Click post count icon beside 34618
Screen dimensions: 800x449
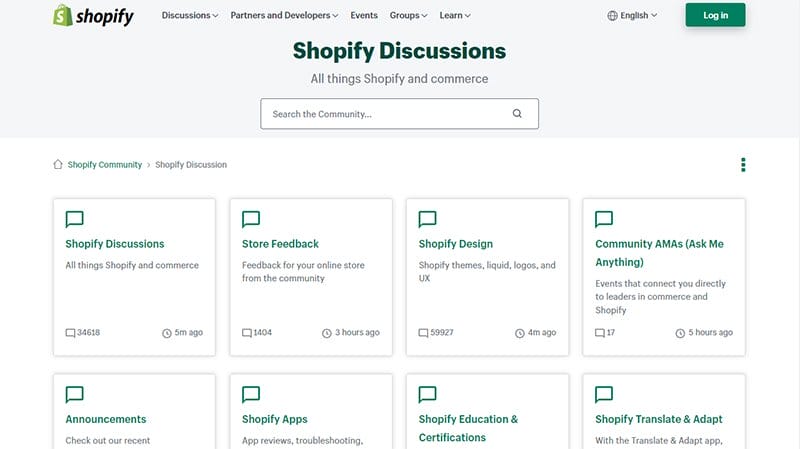70,333
